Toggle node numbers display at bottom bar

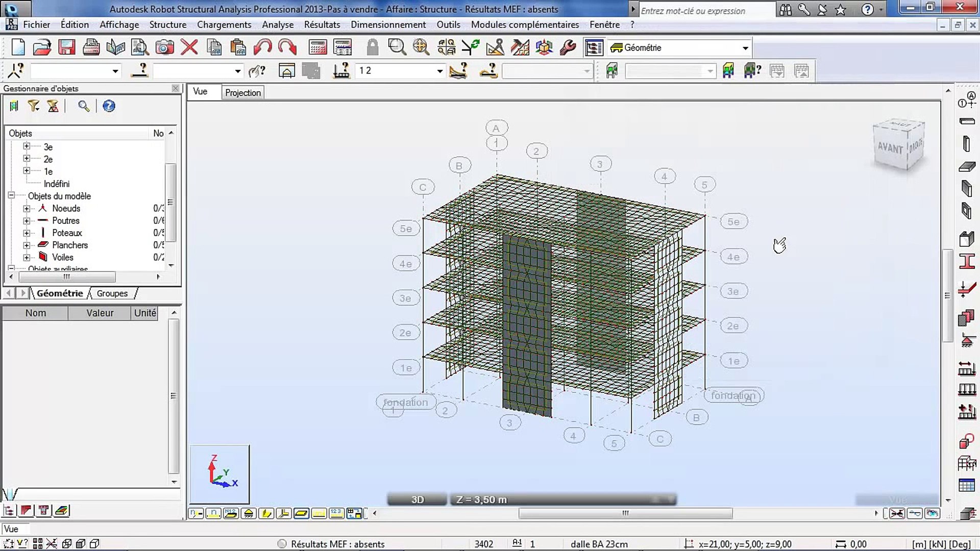196,513
